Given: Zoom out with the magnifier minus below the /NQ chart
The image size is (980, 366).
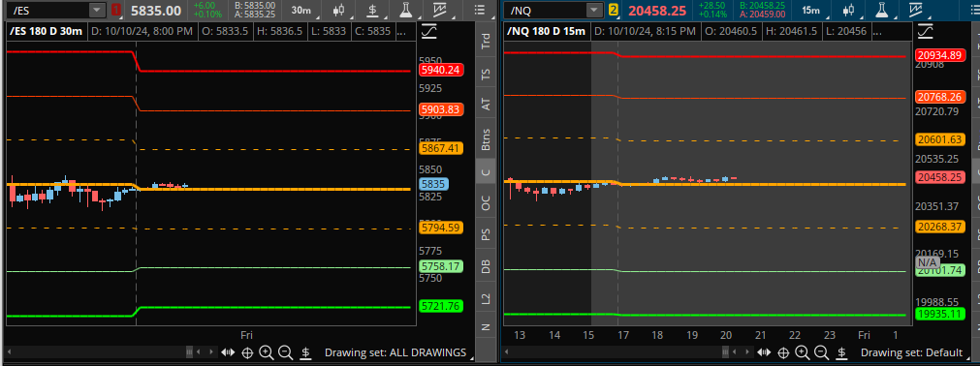Looking at the screenshot, I should (821, 352).
